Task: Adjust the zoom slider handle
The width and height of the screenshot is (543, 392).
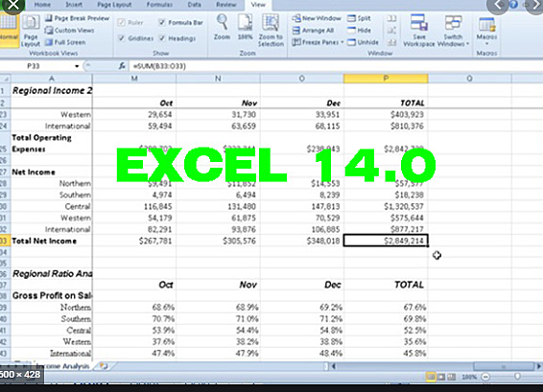Action: [517, 377]
